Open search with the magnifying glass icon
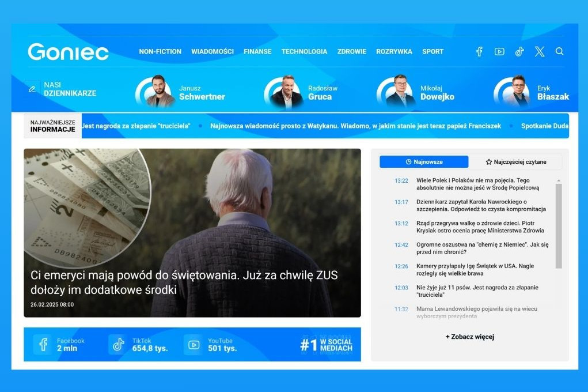The height and width of the screenshot is (392, 588). click(x=559, y=51)
